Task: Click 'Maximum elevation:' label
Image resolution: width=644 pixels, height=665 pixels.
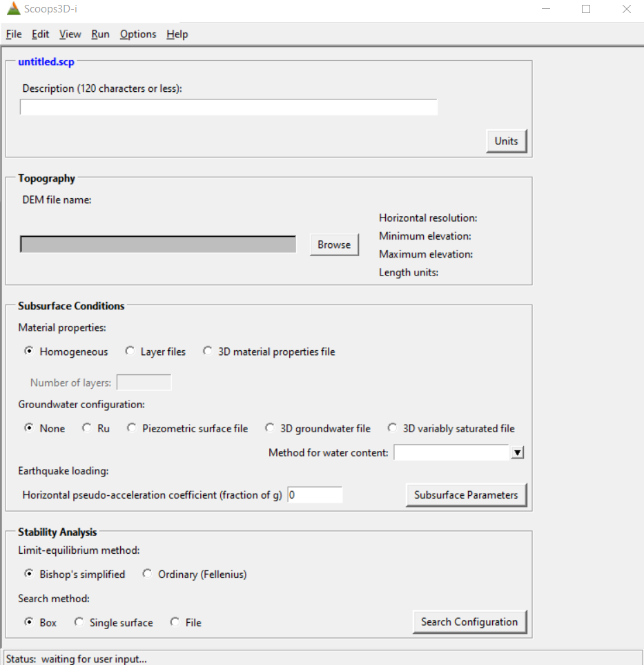Action: [426, 254]
